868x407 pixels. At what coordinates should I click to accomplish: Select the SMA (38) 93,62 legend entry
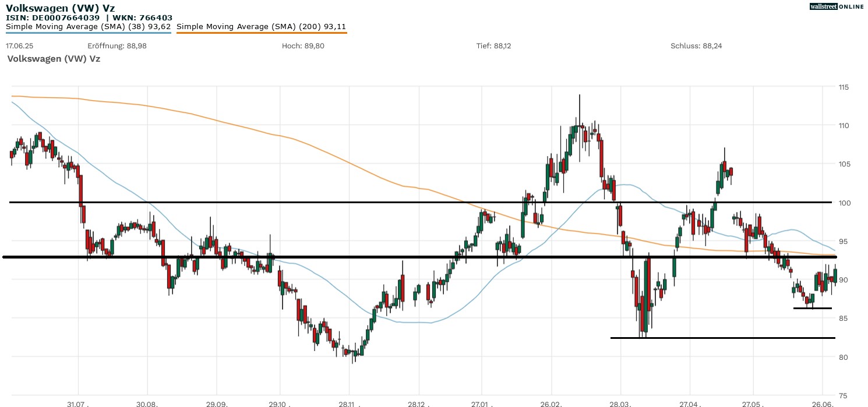coord(89,27)
